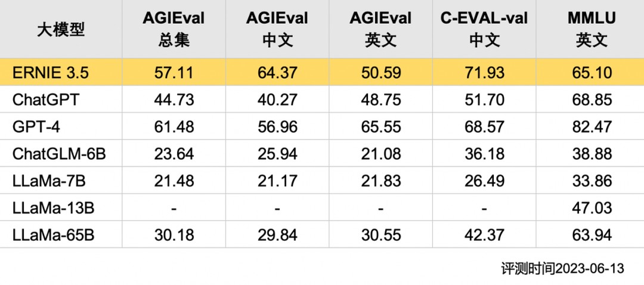Select the LLaMa-7B model cell

tap(49, 181)
